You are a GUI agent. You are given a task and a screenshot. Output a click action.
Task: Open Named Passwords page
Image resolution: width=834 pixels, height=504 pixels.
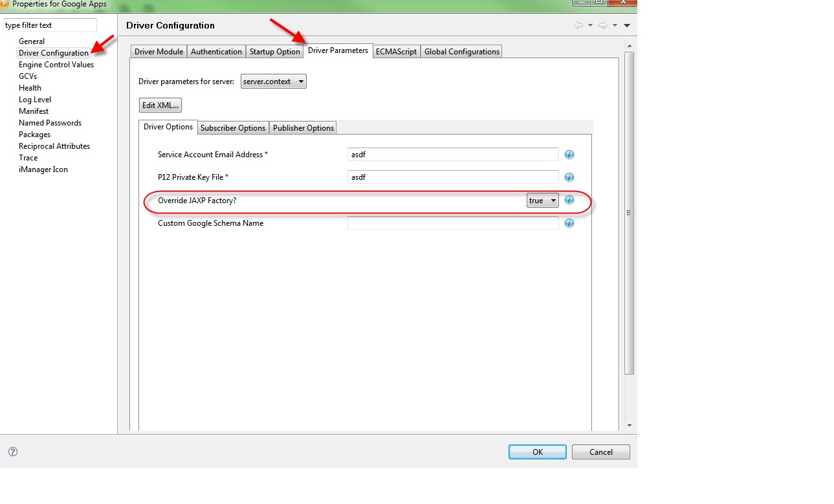pos(50,123)
